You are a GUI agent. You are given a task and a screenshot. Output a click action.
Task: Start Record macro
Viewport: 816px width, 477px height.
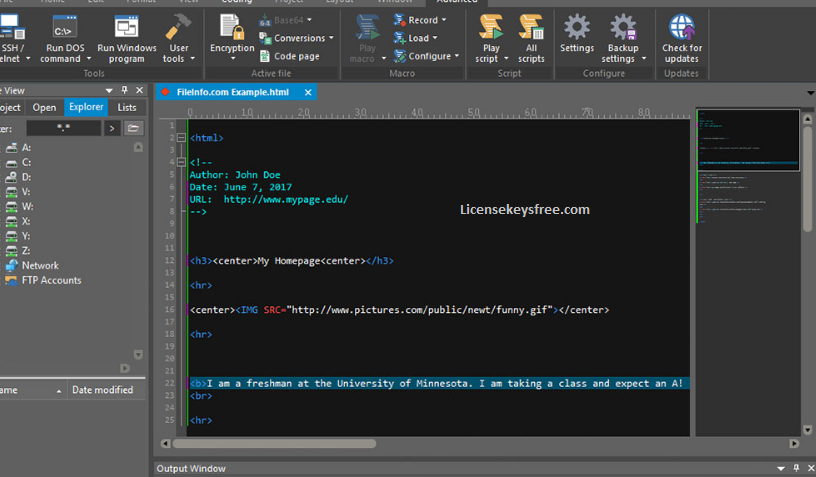pyautogui.click(x=419, y=20)
